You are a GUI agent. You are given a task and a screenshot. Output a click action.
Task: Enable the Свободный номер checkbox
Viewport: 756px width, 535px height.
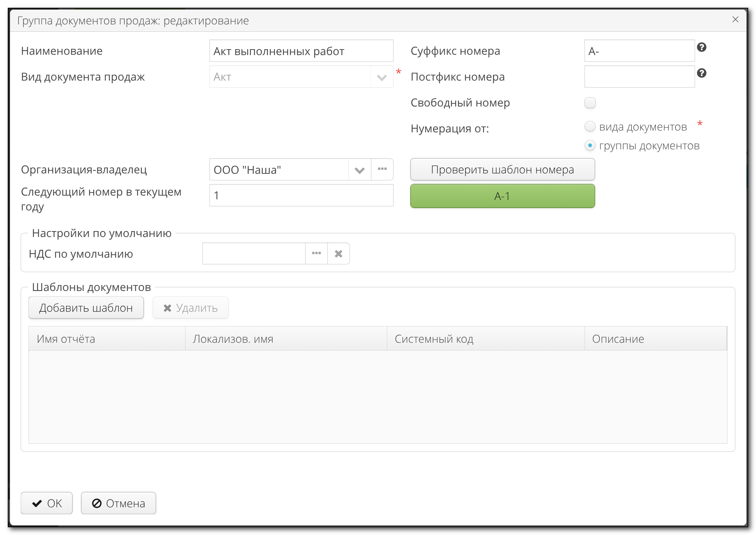[x=590, y=103]
